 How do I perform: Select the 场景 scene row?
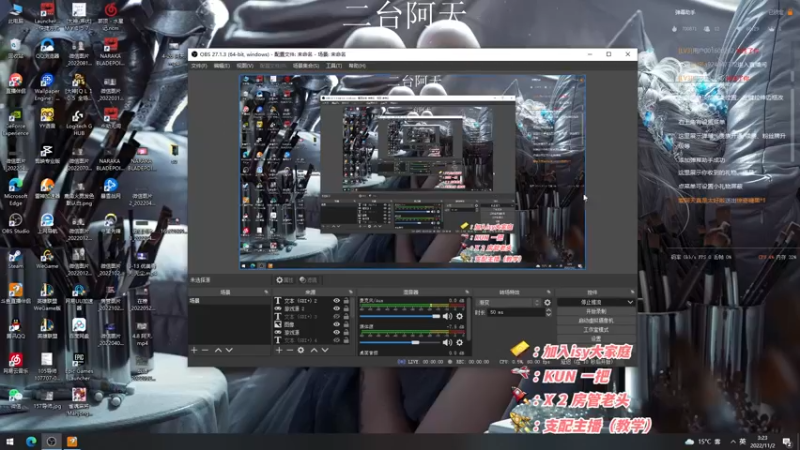(230, 301)
